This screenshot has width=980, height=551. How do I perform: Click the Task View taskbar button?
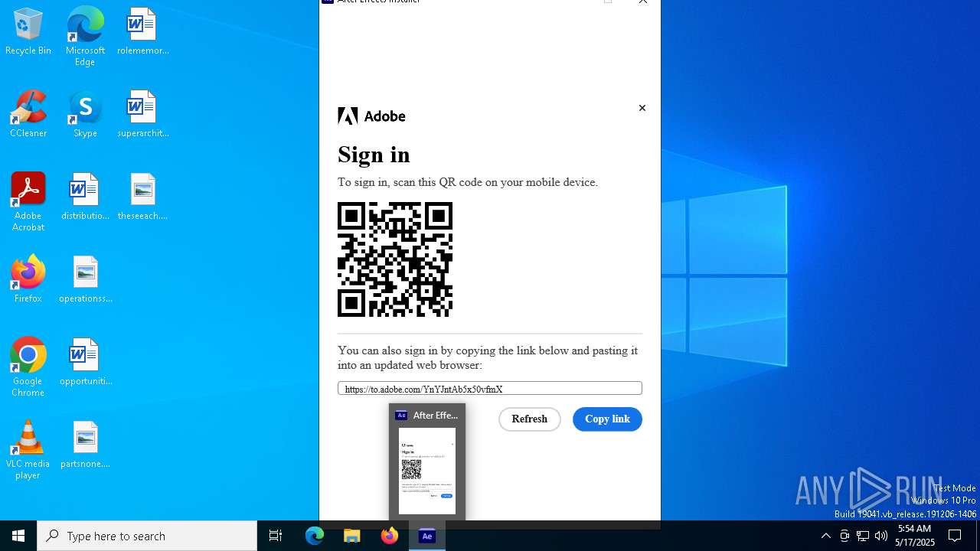(276, 536)
